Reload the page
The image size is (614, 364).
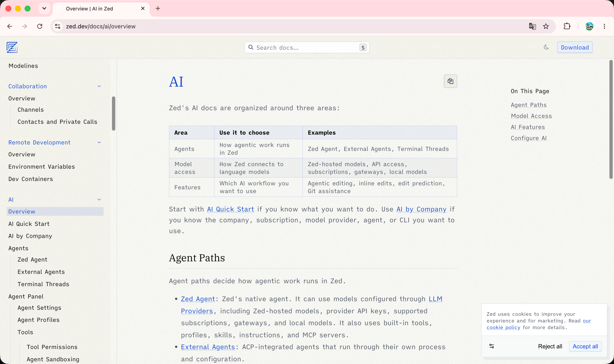coord(39,26)
